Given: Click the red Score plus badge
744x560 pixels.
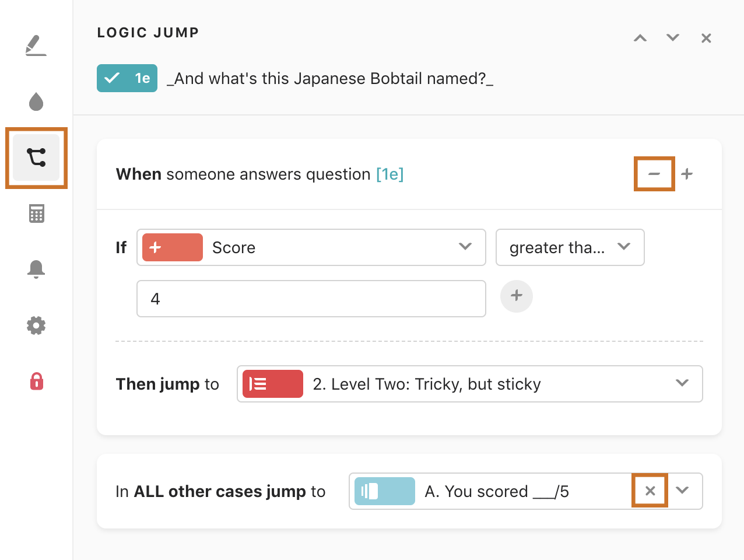Looking at the screenshot, I should [173, 247].
